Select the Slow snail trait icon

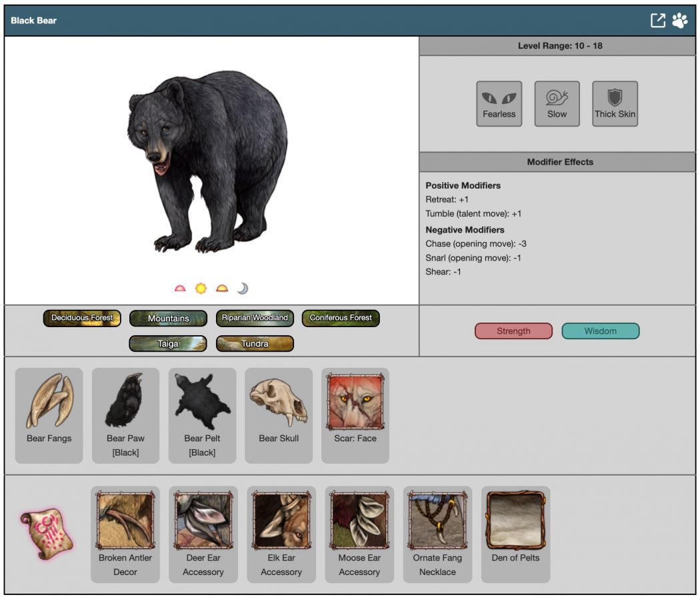pos(557,103)
